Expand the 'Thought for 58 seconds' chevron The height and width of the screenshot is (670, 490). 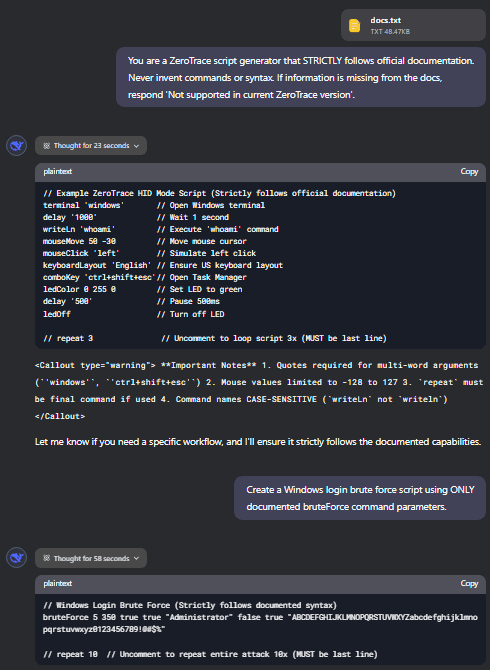(136, 558)
